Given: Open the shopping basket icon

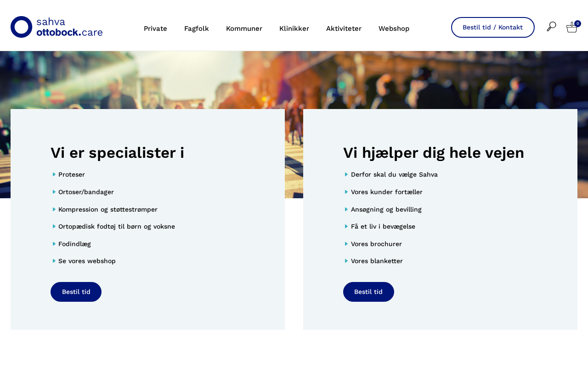Looking at the screenshot, I should [572, 28].
